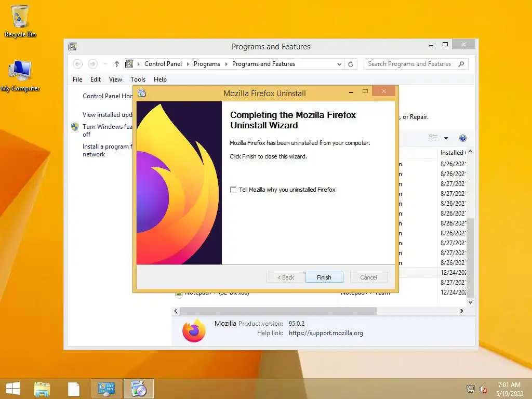
Task: Open File Explorer from the taskbar
Action: [x=42, y=389]
